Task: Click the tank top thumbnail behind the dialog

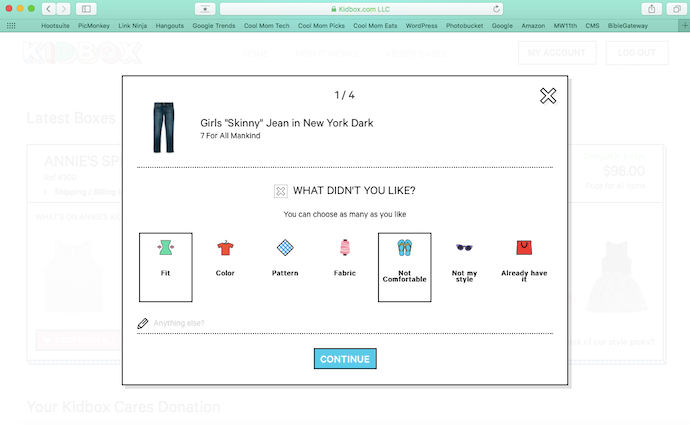Action: pos(74,276)
